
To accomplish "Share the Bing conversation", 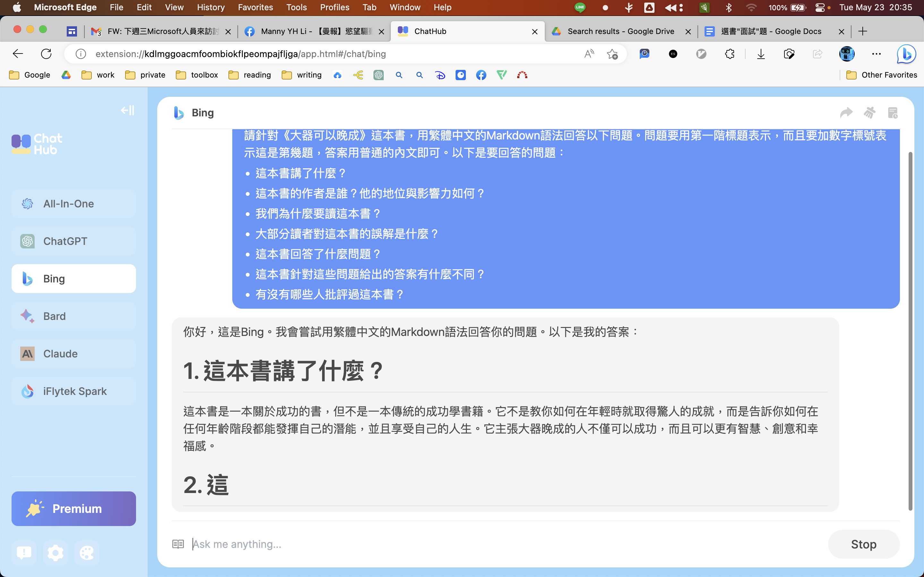I will coord(847,113).
